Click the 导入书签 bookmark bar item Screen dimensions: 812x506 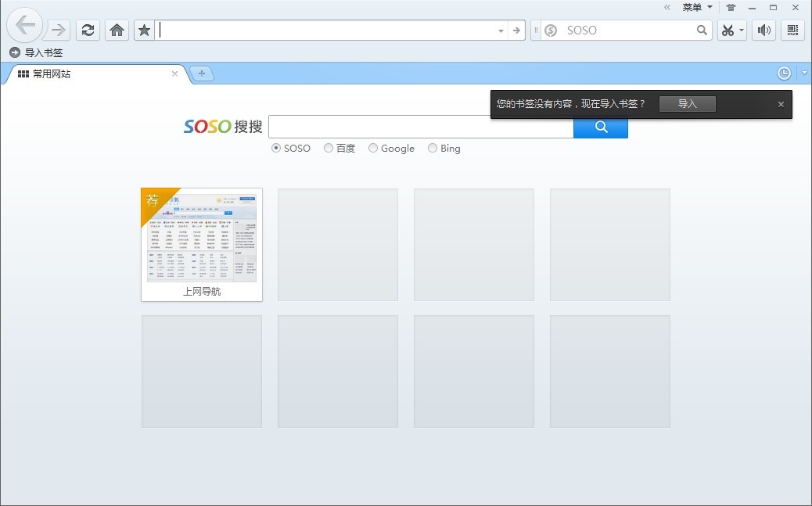tap(36, 52)
